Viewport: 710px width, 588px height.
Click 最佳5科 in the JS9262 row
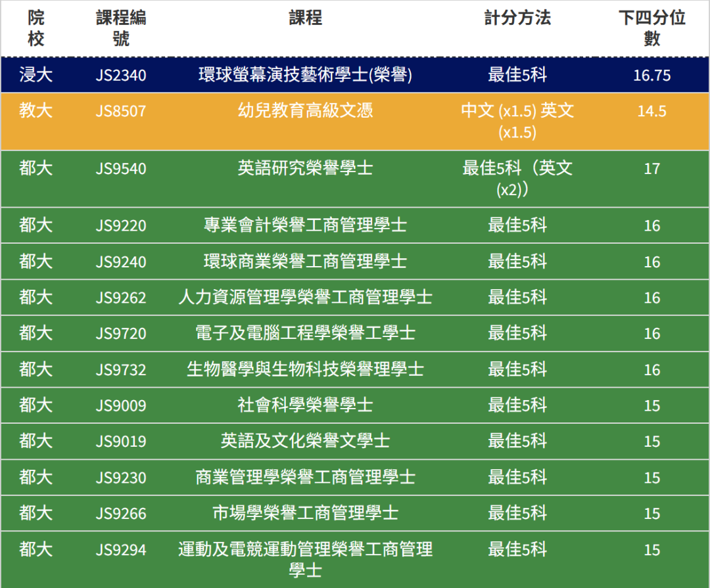pyautogui.click(x=517, y=297)
